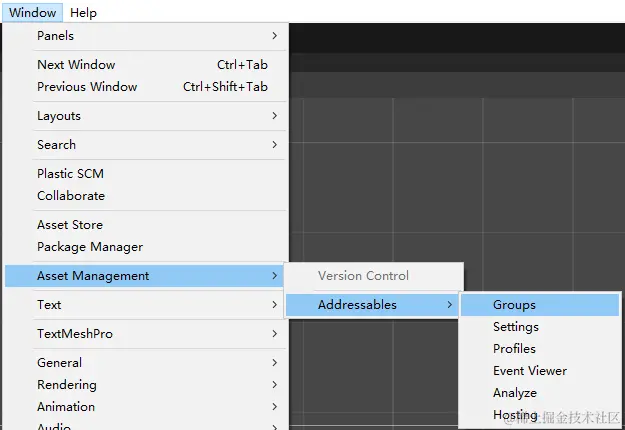Expand the Panels submenu
Screen dimensions: 625x430
pyautogui.click(x=56, y=36)
